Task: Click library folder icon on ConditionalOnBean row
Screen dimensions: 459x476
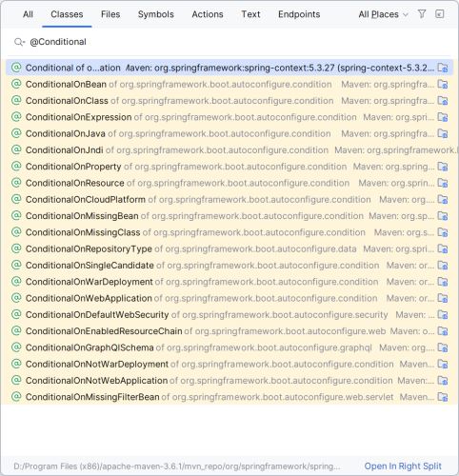Action: pyautogui.click(x=443, y=85)
